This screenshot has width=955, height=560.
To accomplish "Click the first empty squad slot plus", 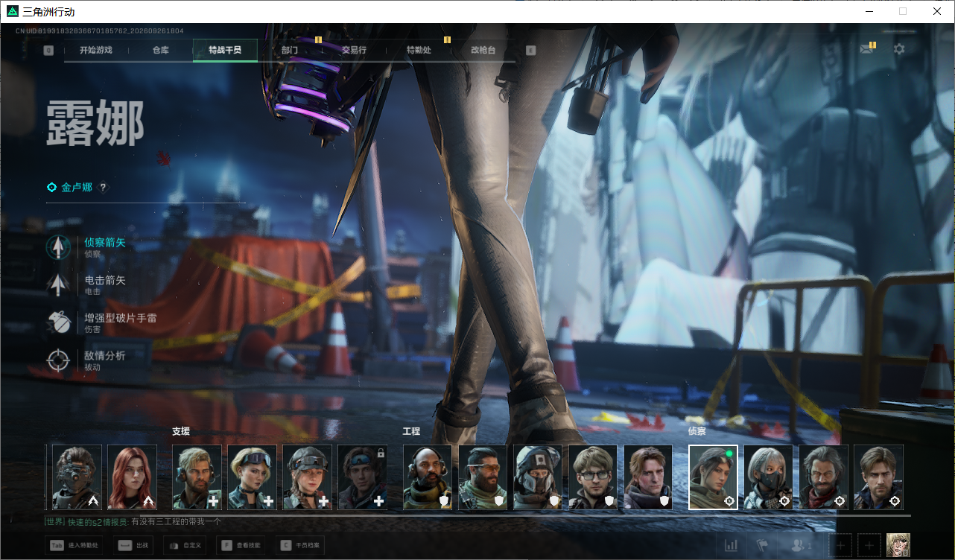I will point(840,545).
